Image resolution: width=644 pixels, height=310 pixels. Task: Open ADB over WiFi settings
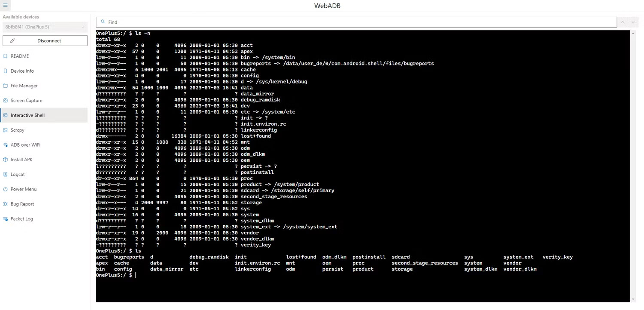point(44,145)
